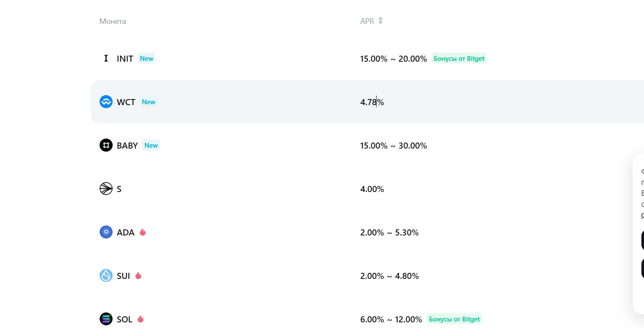Click the Бонусы от Bitget badge for INIT

click(x=459, y=58)
